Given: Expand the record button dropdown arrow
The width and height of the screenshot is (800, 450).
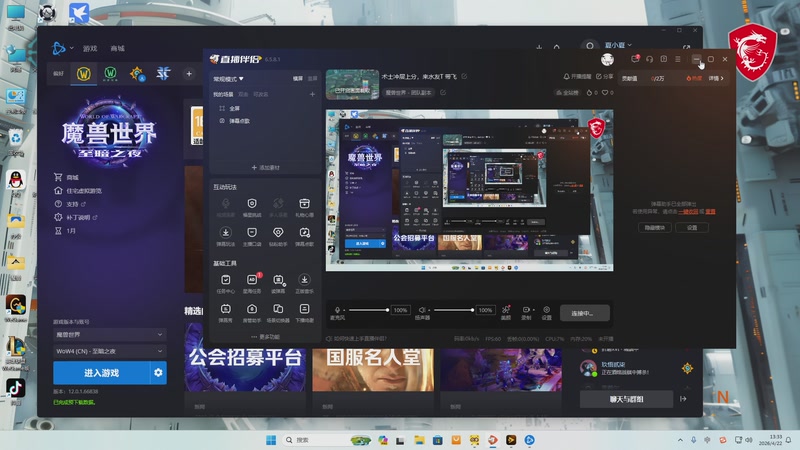Looking at the screenshot, I should tap(534, 310).
